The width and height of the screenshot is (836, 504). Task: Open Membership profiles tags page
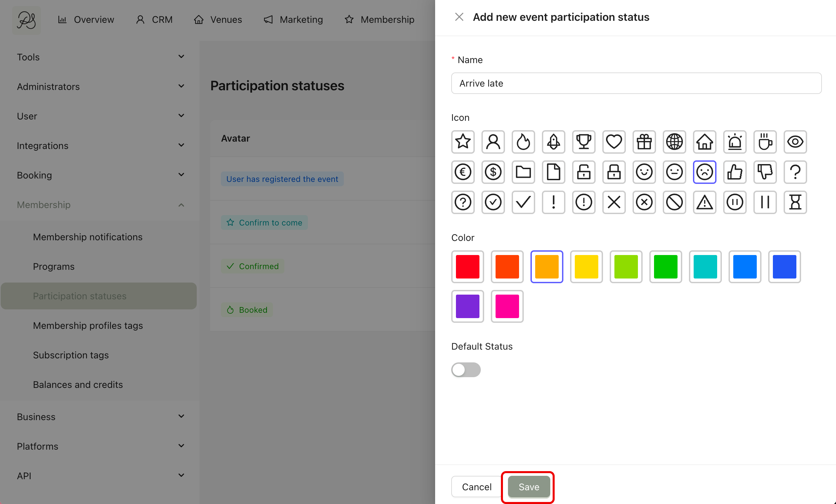[x=88, y=325]
